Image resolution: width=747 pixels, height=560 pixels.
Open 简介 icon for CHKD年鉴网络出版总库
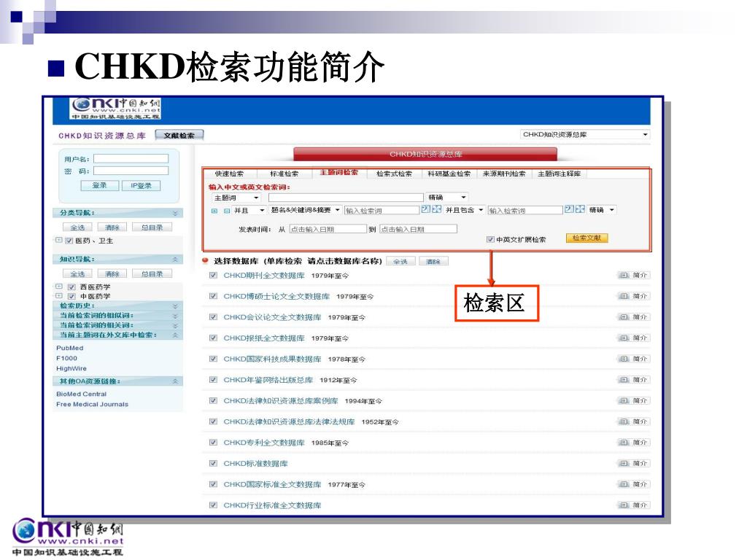(x=624, y=380)
